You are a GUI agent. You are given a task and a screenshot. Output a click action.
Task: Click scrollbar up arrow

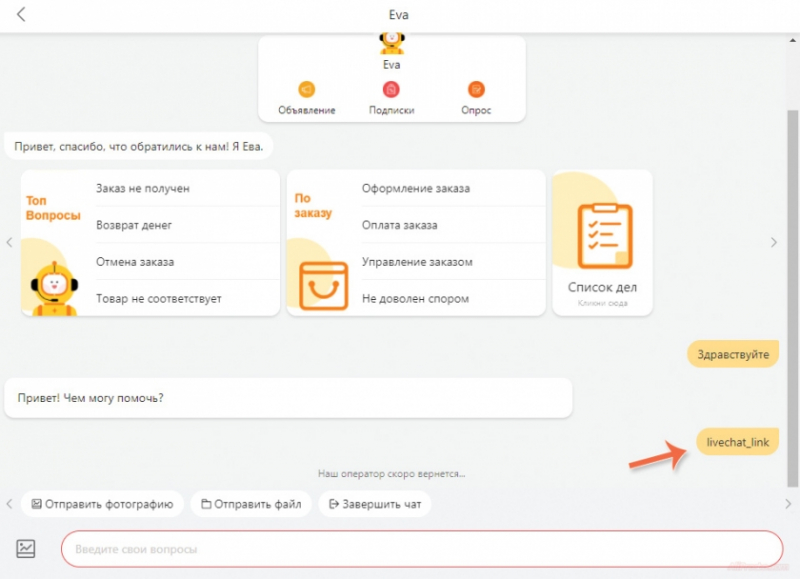point(792,40)
